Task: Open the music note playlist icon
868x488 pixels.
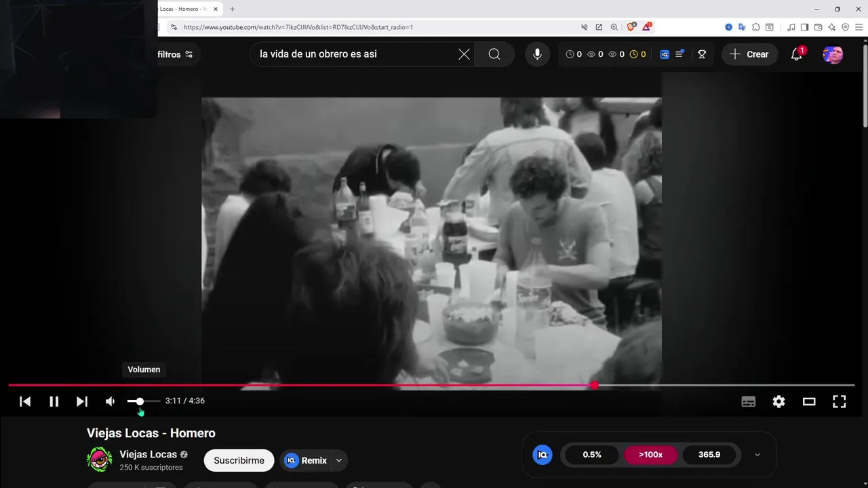Action: [x=791, y=27]
